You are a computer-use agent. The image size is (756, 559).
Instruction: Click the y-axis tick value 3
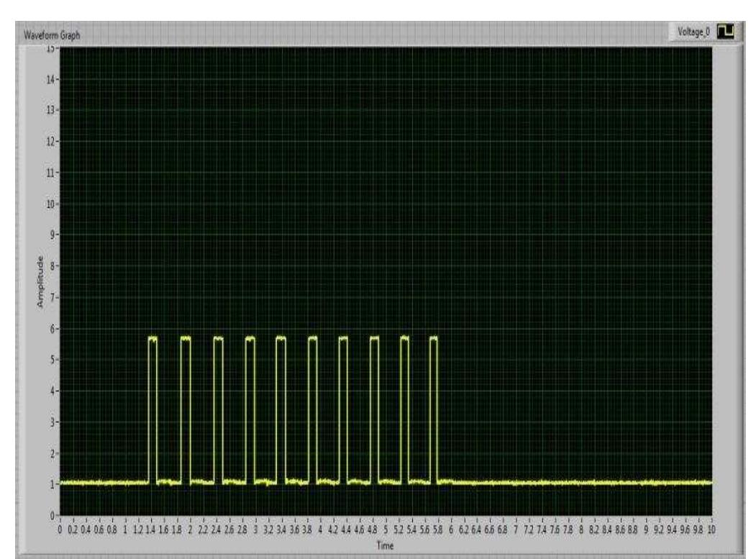click(53, 422)
